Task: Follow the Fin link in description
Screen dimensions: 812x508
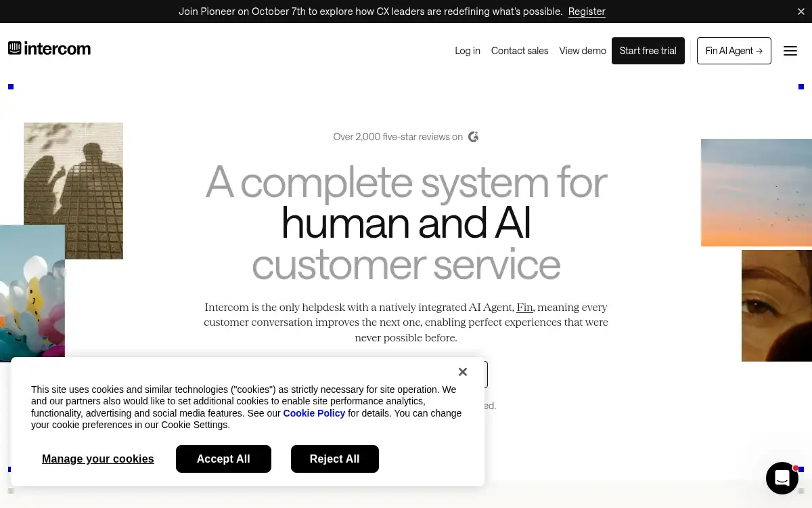Action: coord(524,308)
